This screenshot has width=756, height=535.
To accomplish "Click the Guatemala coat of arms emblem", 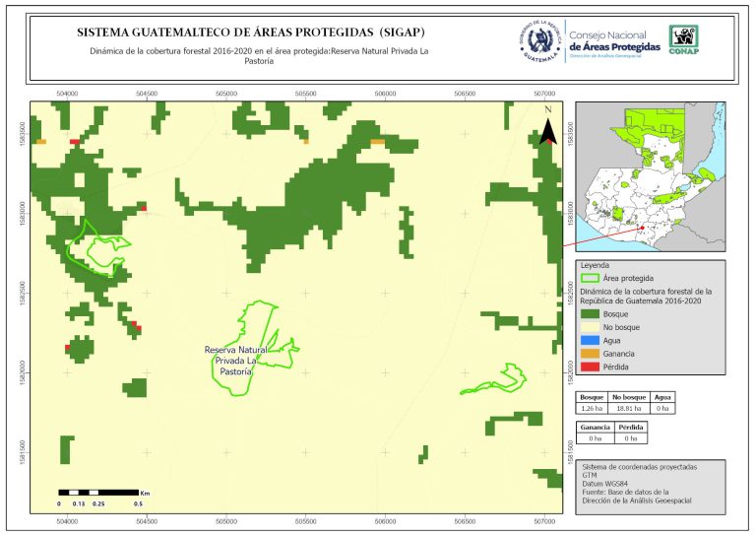I will click(542, 42).
